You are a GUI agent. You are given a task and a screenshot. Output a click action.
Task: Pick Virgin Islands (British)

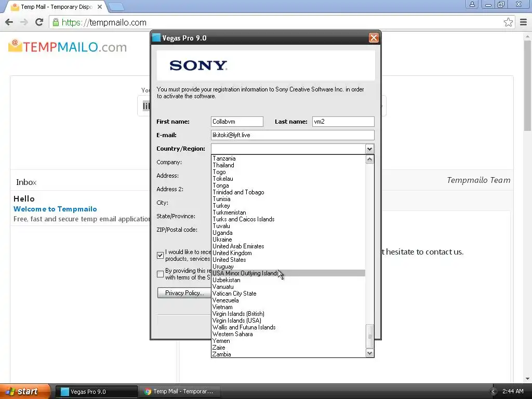288,314
